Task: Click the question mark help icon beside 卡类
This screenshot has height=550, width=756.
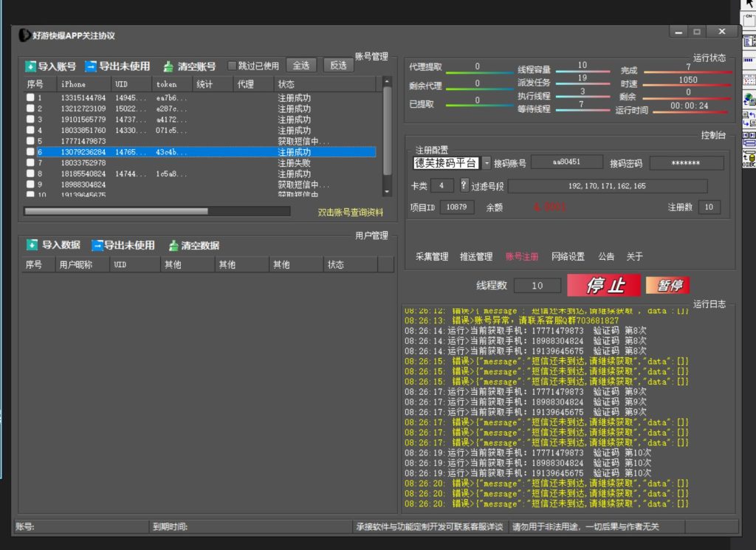Action: [x=464, y=185]
